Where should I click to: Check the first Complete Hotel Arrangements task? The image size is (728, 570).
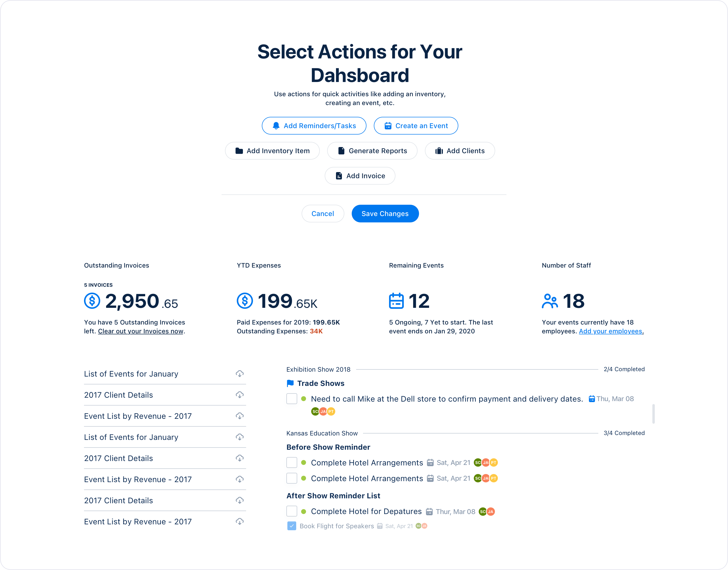tap(292, 462)
